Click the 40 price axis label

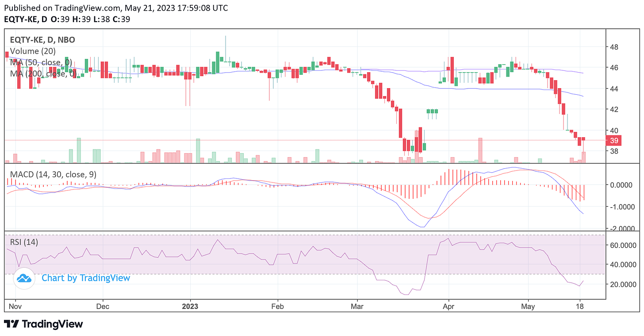614,130
